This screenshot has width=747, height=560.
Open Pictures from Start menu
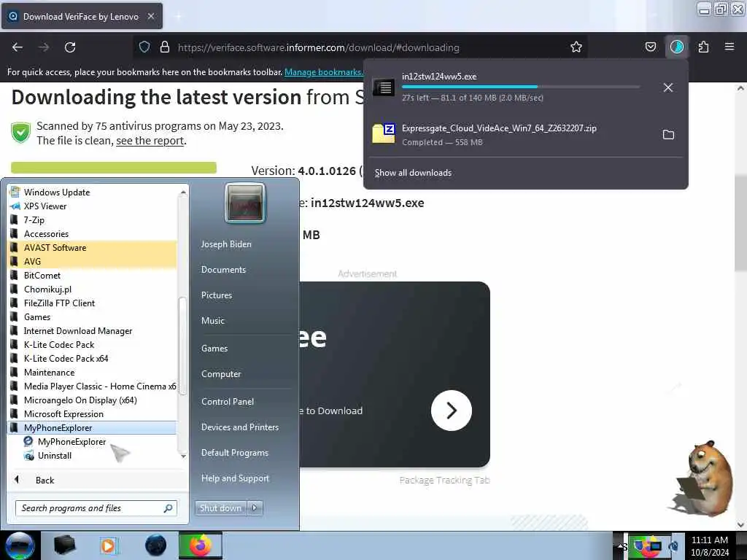(x=217, y=295)
